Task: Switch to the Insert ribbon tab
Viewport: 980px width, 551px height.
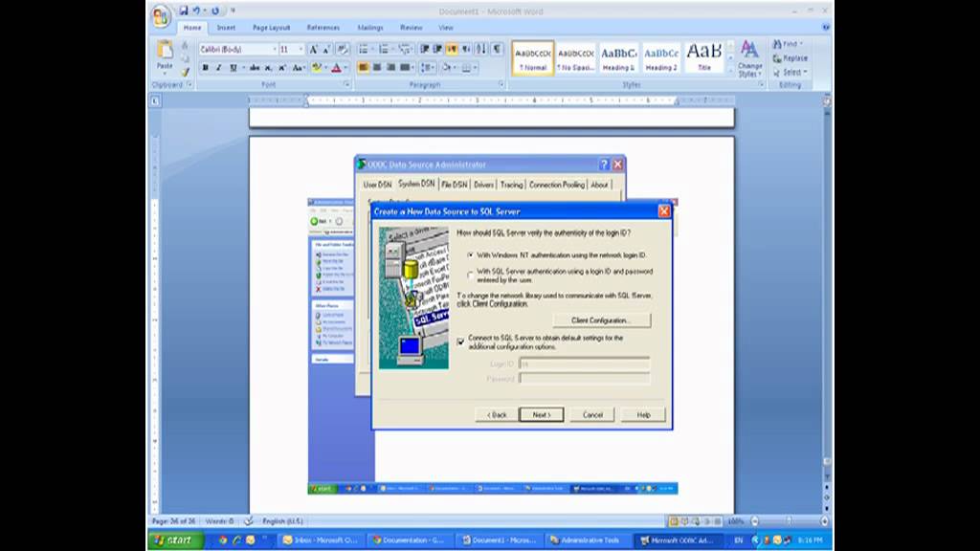Action: (226, 28)
